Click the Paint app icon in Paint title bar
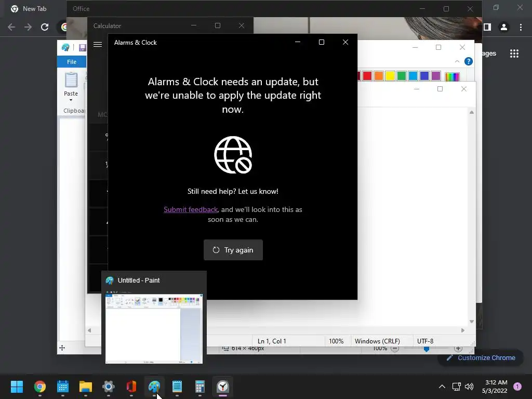The image size is (532, 399). [x=65, y=47]
